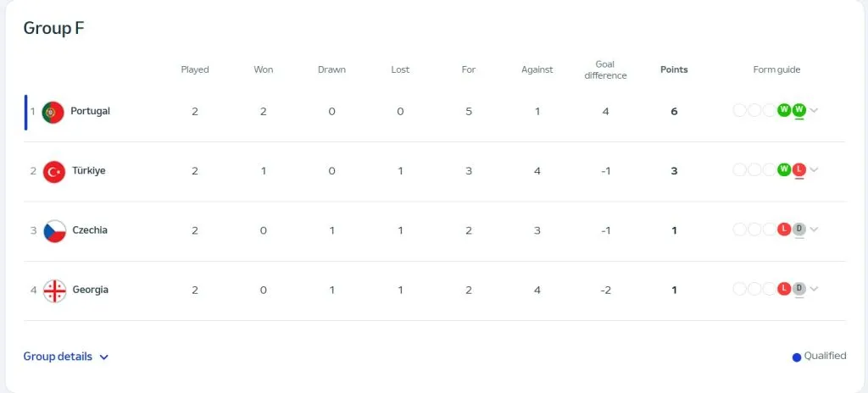Expand Türkiye's form guide chevron
This screenshot has width=868, height=393.
(815, 170)
